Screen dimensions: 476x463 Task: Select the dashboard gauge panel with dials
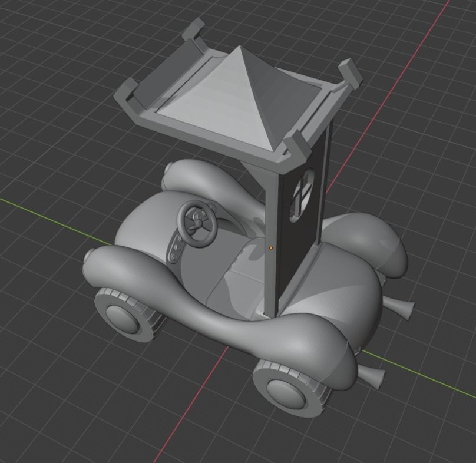(177, 249)
